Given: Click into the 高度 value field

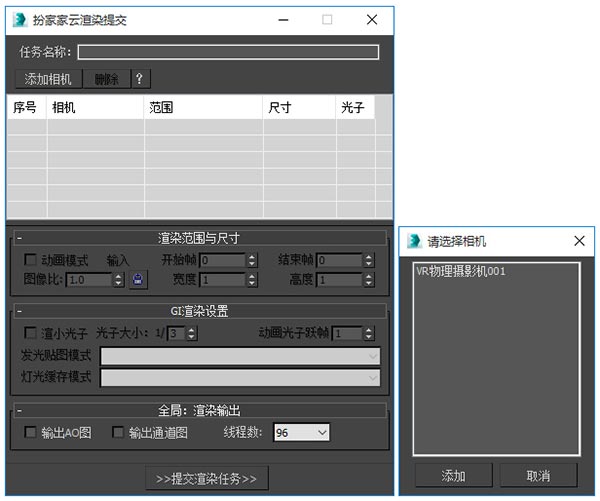Looking at the screenshot, I should click(339, 280).
